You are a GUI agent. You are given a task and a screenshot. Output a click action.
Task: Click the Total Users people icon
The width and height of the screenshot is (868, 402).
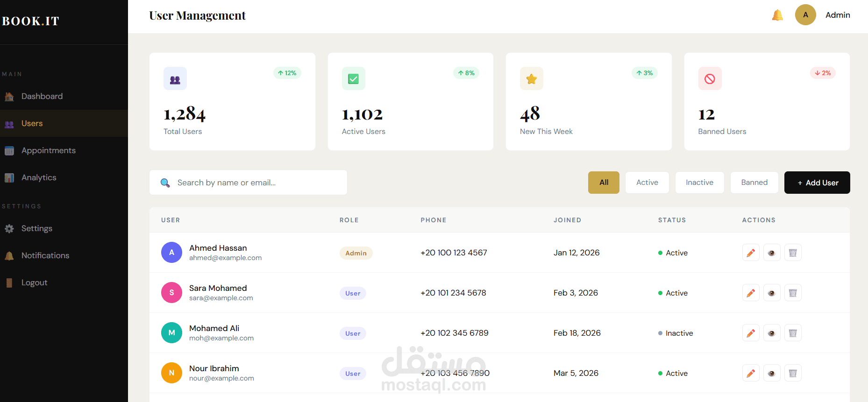coord(175,78)
